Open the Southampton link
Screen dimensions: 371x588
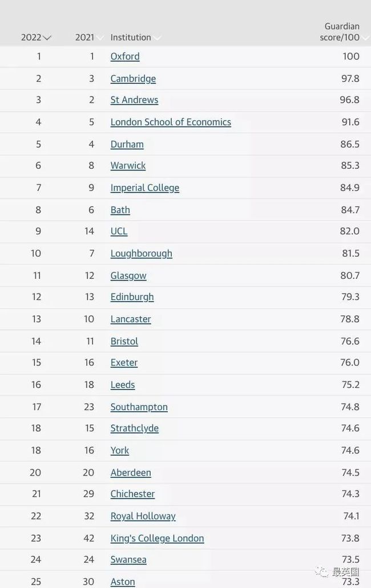(x=139, y=407)
